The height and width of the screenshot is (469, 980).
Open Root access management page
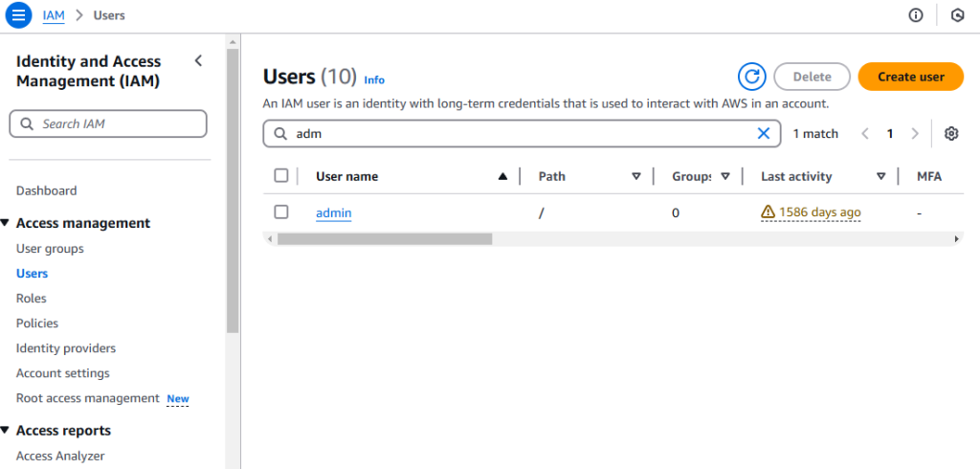[87, 398]
